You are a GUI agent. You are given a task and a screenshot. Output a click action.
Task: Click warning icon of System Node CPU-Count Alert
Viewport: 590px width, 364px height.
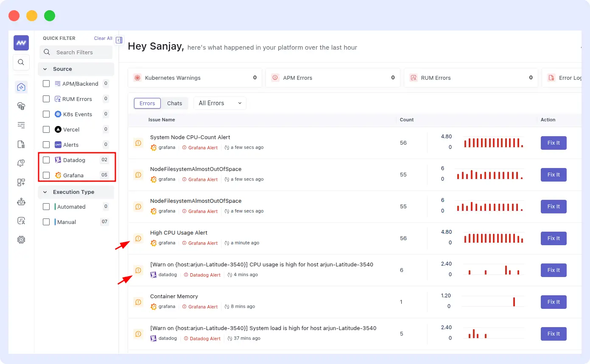click(138, 143)
